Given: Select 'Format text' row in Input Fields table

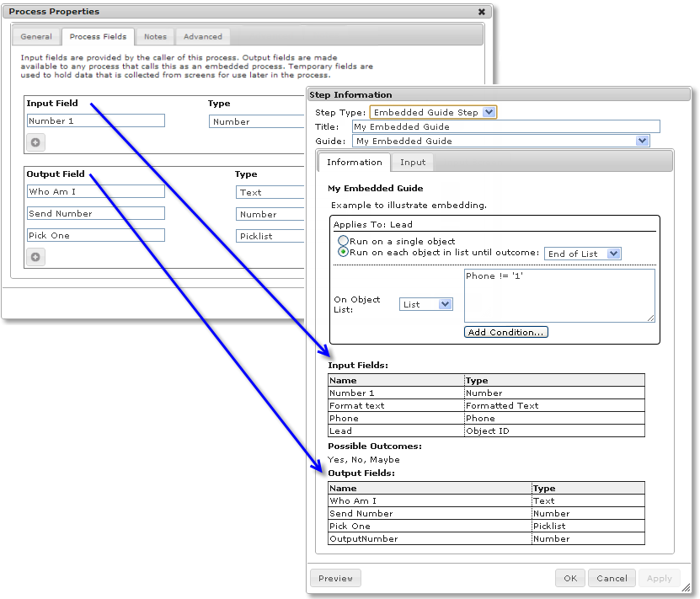Looking at the screenshot, I should coord(486,406).
